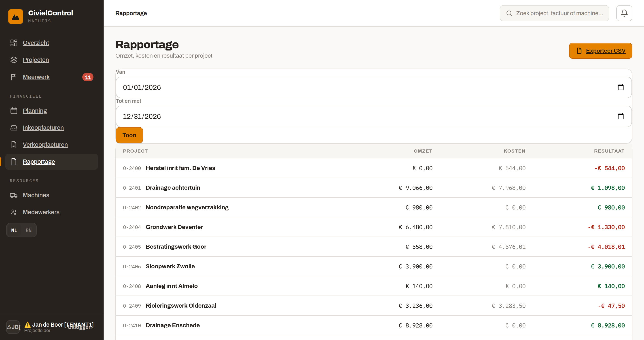The image size is (644, 340).
Task: Open the Tot en met calendar picker
Action: 621,116
